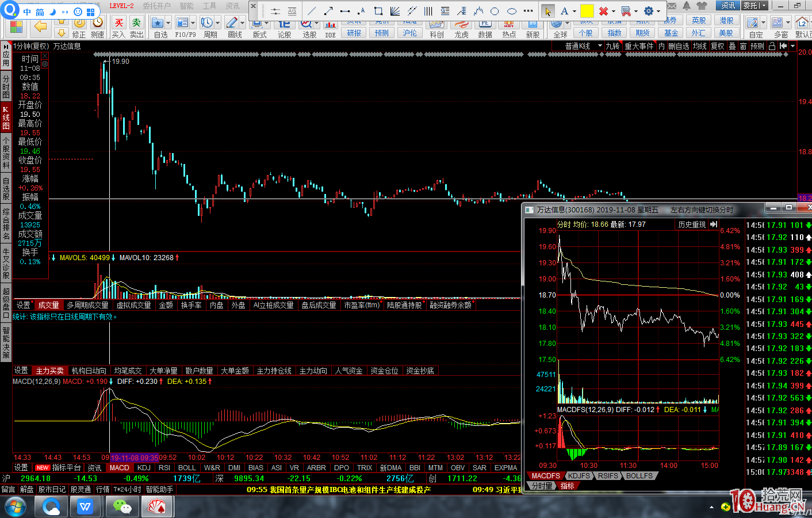Screen dimensions: 812x518
Task: Expand the 周期 period dropdown arrow
Action: (x=217, y=23)
